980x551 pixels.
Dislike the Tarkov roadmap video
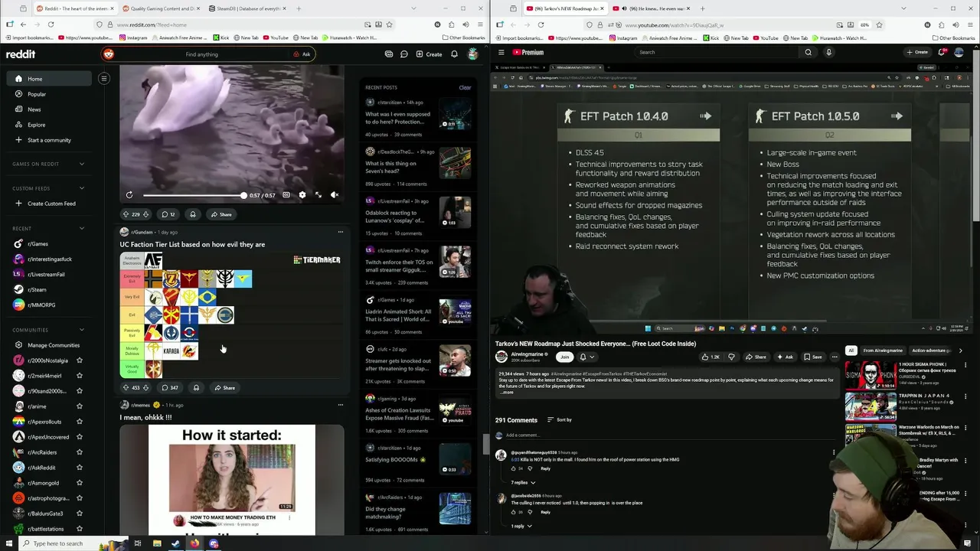(x=732, y=357)
